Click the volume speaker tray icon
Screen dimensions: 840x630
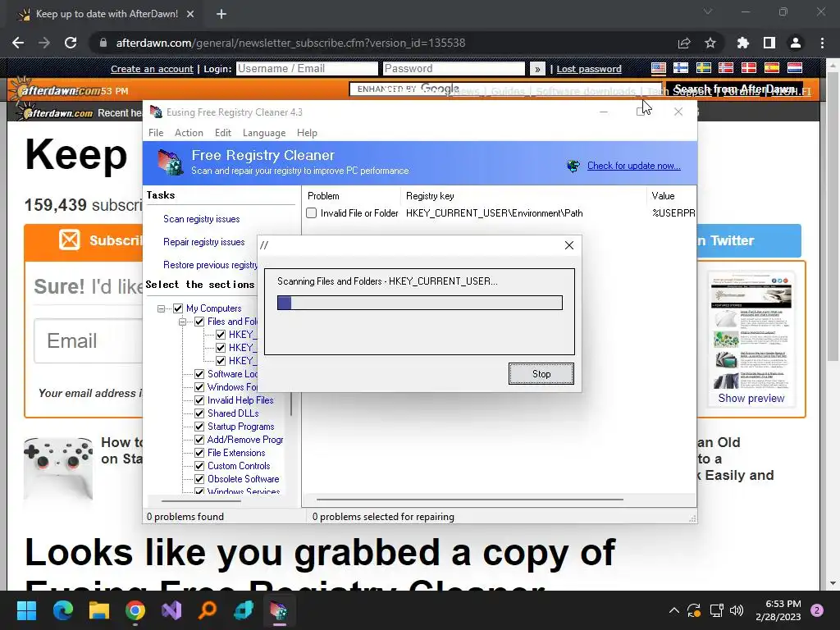coord(737,610)
